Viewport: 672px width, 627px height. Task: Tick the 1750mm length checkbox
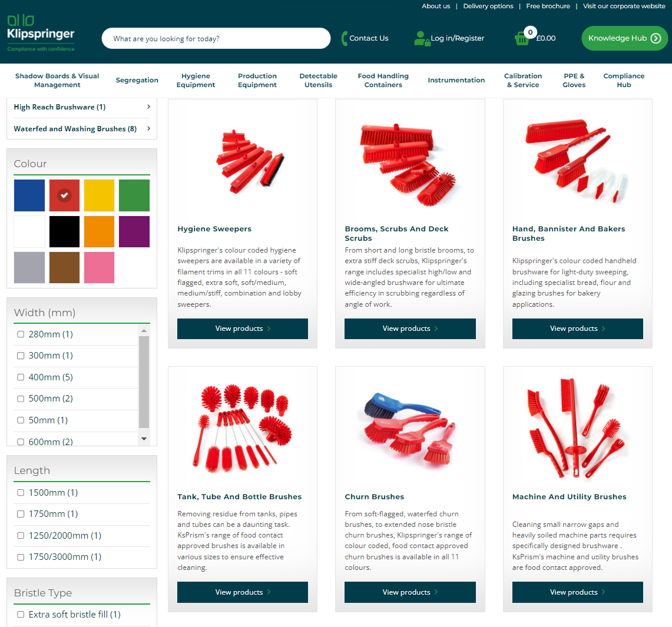point(21,514)
